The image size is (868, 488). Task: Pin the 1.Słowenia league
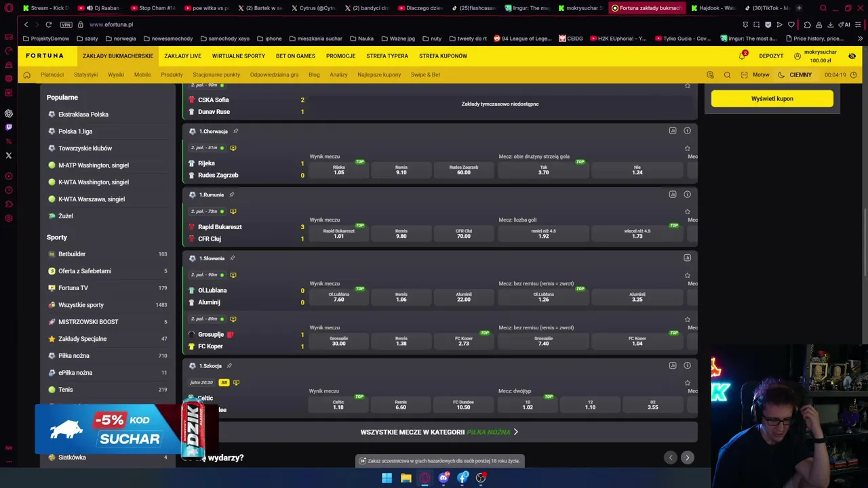coord(232,258)
